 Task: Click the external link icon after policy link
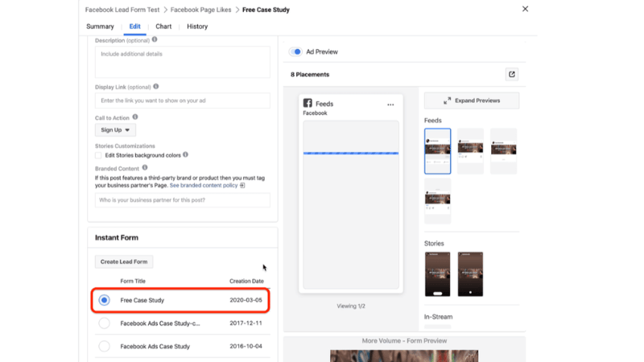[242, 186]
